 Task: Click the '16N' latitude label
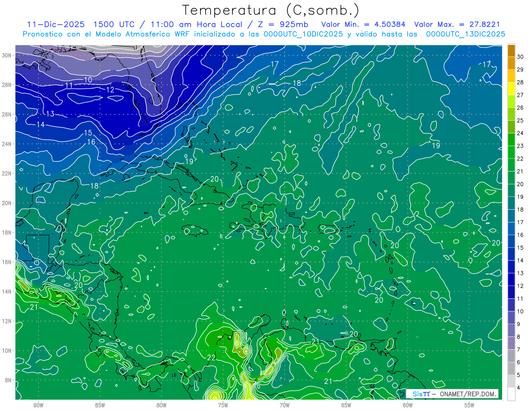[7, 262]
